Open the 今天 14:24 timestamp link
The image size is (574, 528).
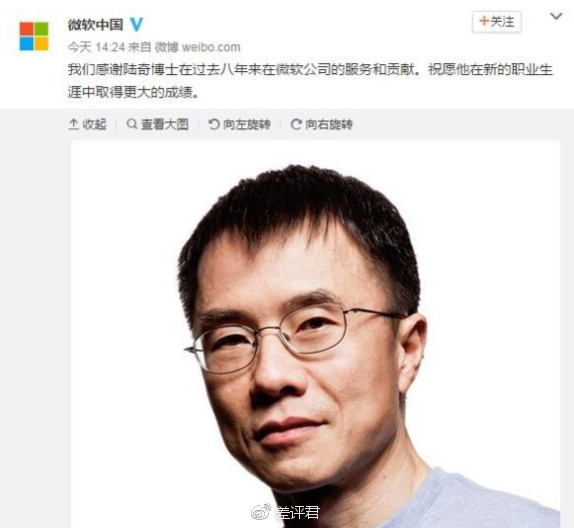(x=96, y=47)
